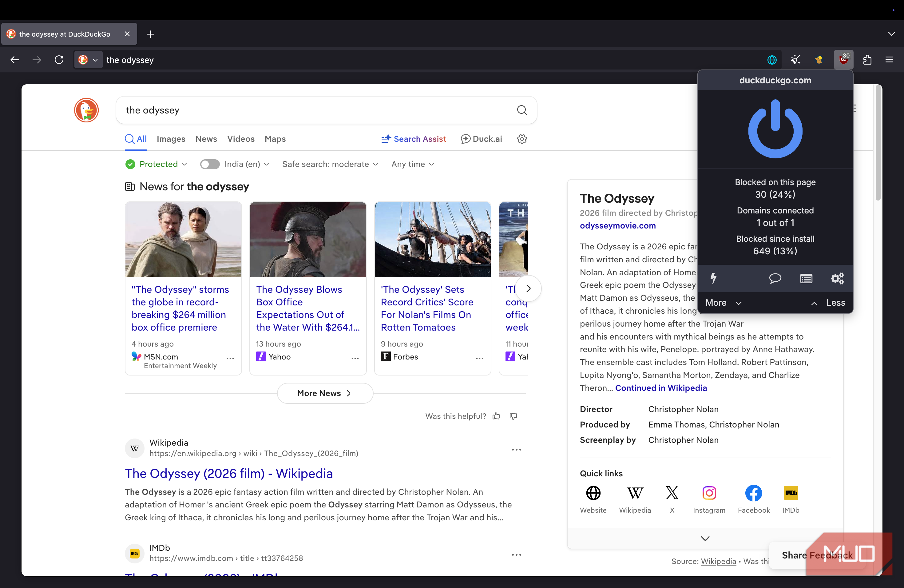This screenshot has width=904, height=588.
Task: Go back to the previous page
Action: click(15, 60)
